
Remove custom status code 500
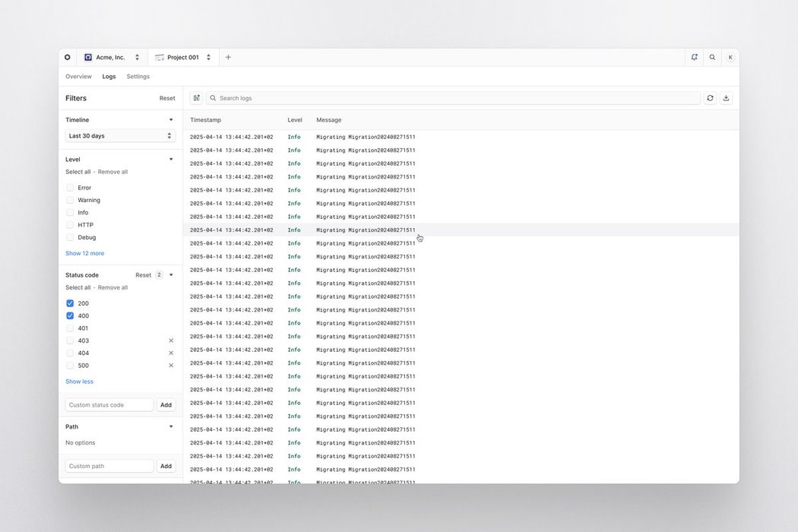pos(171,366)
